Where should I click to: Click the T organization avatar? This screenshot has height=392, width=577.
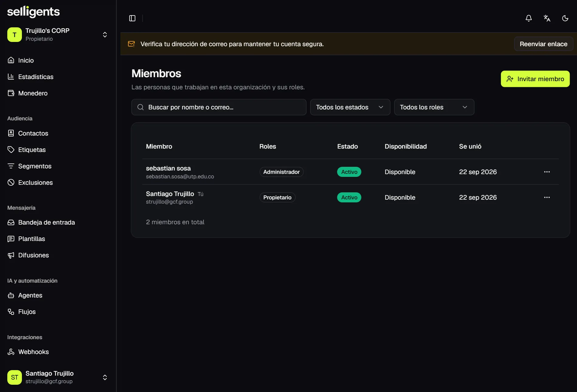click(15, 35)
